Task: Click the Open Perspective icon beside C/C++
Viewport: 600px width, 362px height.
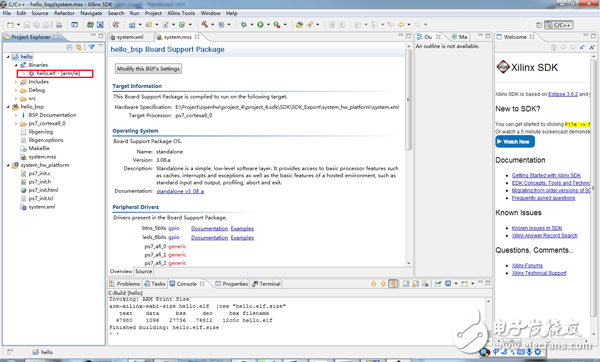Action: click(x=539, y=25)
